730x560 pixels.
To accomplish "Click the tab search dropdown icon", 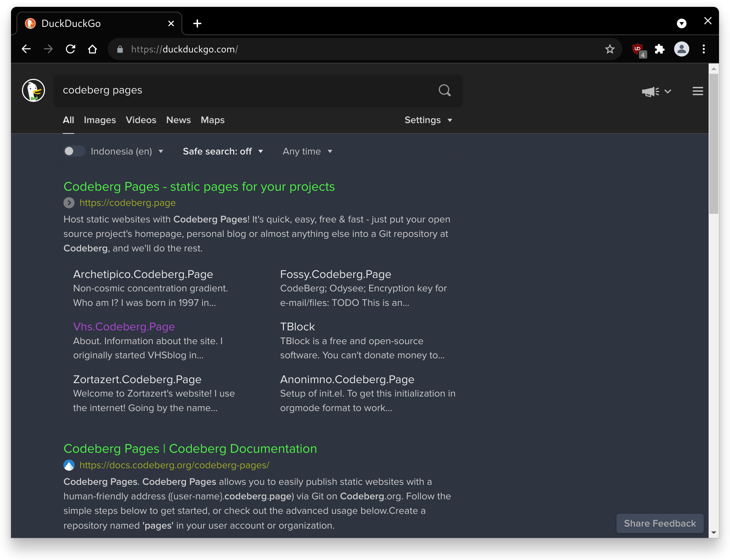I will [682, 23].
